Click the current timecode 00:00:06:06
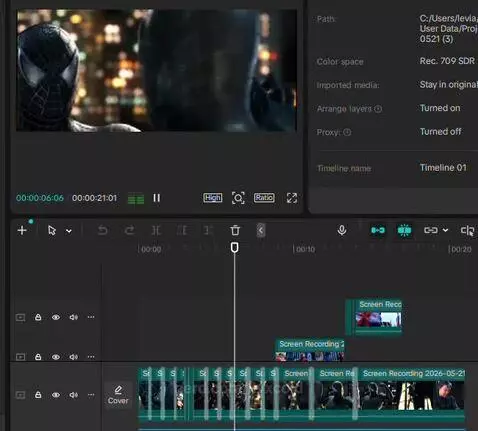This screenshot has height=431, width=478. [x=40, y=198]
